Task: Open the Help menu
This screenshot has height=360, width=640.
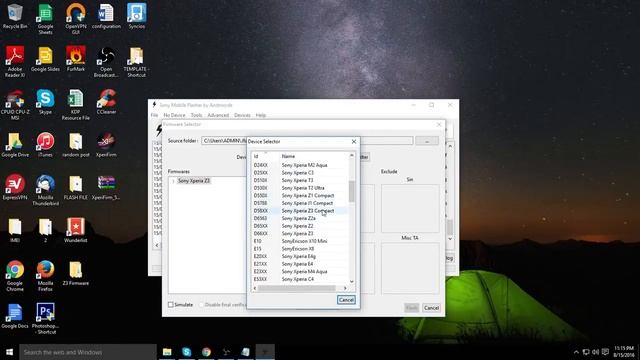Action: tap(261, 115)
